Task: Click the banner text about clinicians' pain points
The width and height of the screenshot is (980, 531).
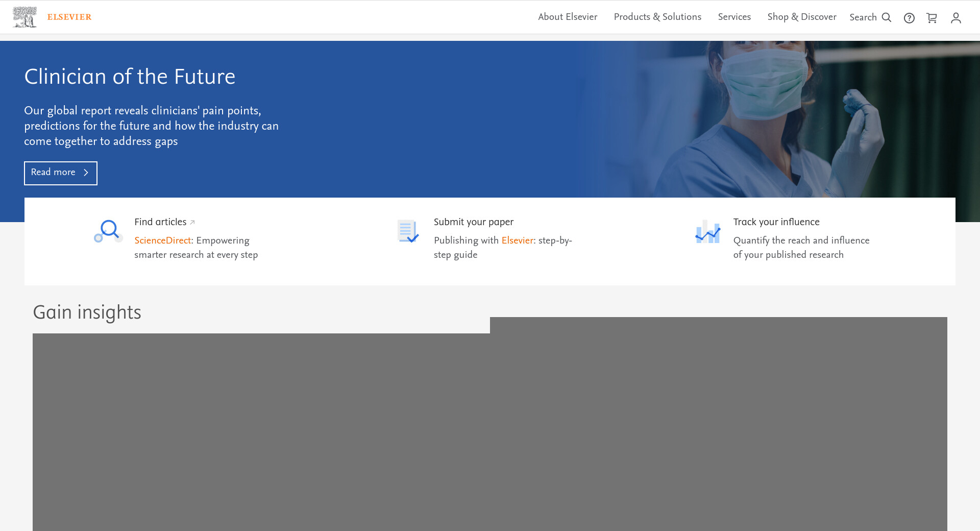Action: coord(152,126)
